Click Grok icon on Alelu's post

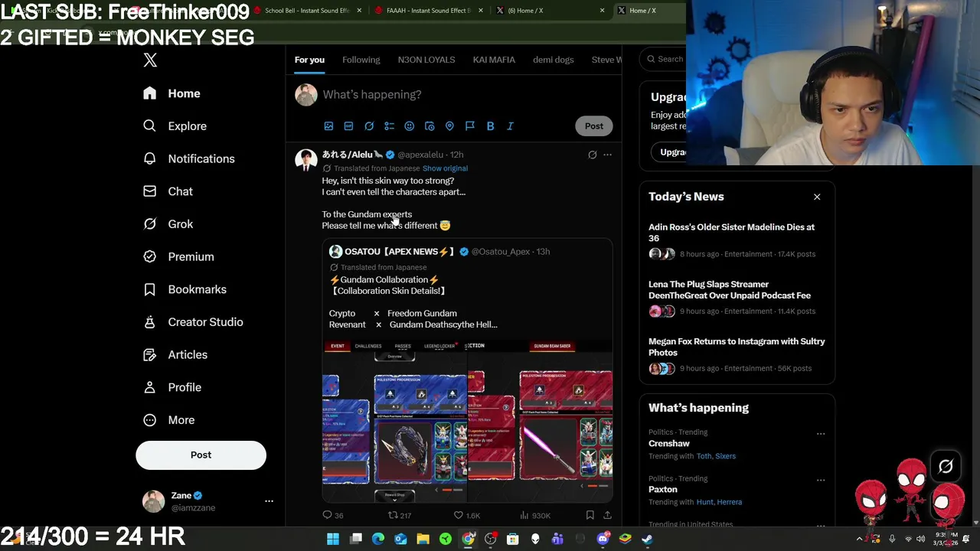(x=592, y=155)
